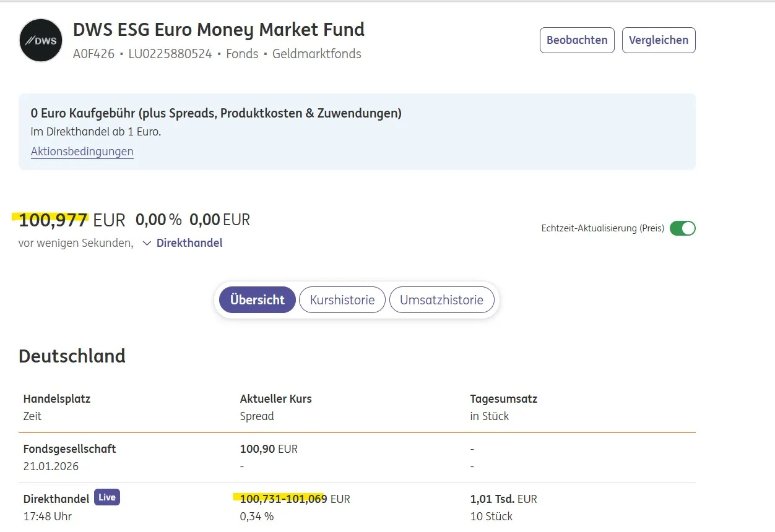Click the 0 Euro Kaufgebühr promo headline
The image size is (775, 532).
click(x=216, y=113)
